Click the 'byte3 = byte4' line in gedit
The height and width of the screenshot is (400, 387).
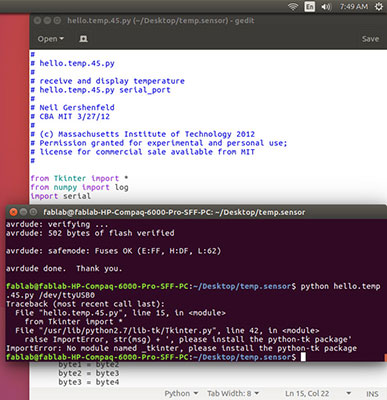(x=89, y=382)
